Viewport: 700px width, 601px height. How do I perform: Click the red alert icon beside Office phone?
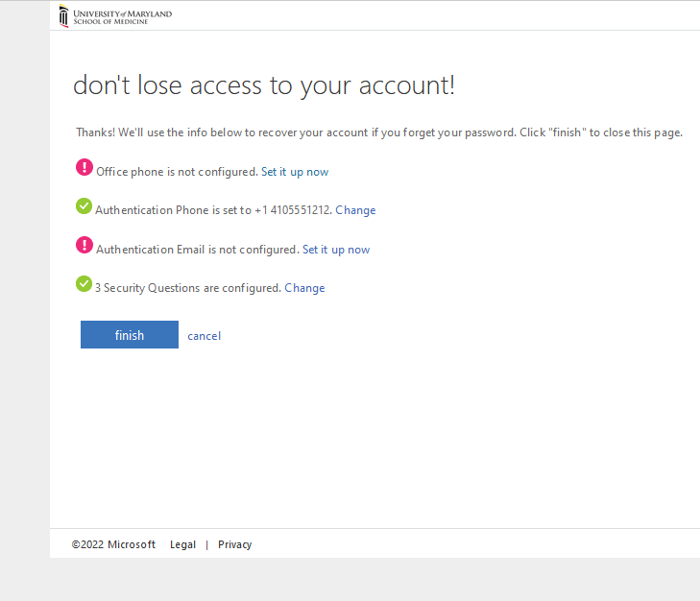84,168
